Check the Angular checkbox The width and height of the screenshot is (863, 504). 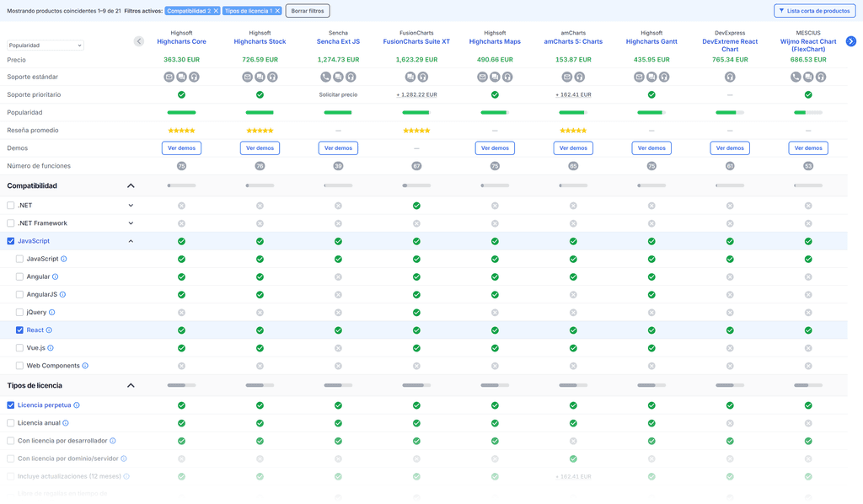click(x=20, y=276)
